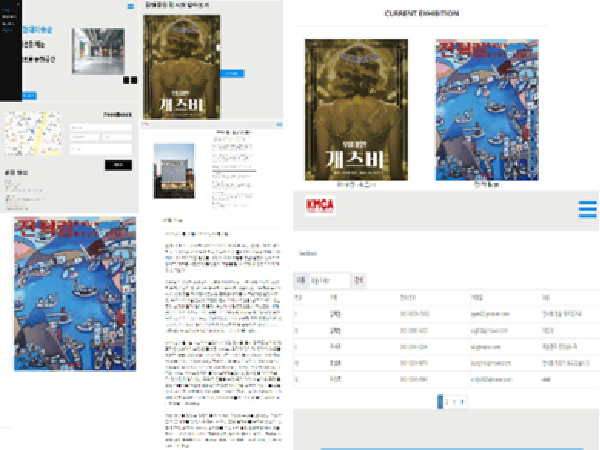
Task: Open the large blue hamburger menu beside KMCA logo
Action: (x=587, y=209)
